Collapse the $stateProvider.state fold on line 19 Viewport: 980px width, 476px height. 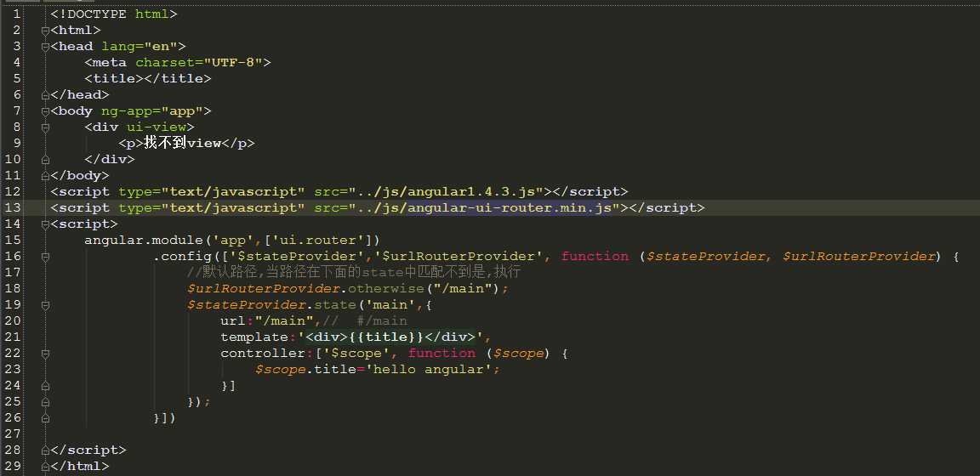(x=45, y=305)
